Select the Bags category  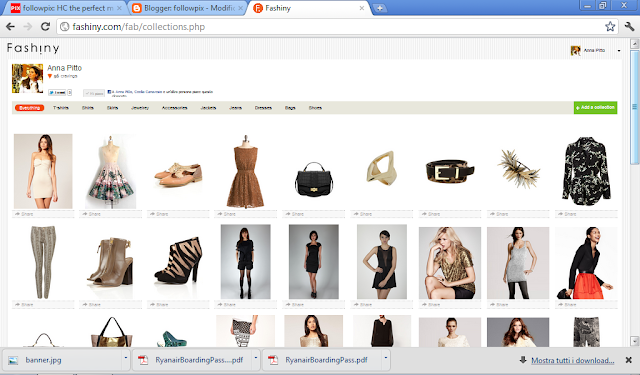pos(290,108)
